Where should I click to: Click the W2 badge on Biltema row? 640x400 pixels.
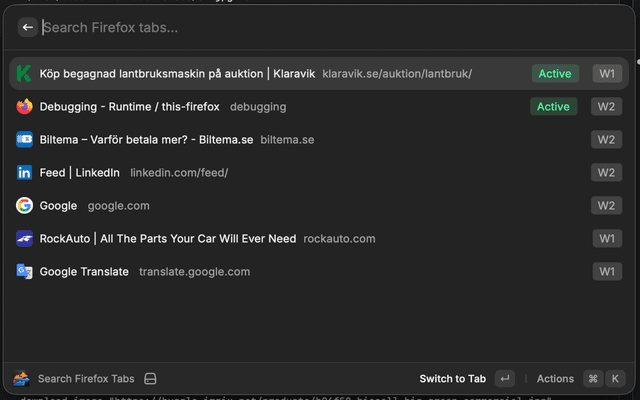pos(607,140)
